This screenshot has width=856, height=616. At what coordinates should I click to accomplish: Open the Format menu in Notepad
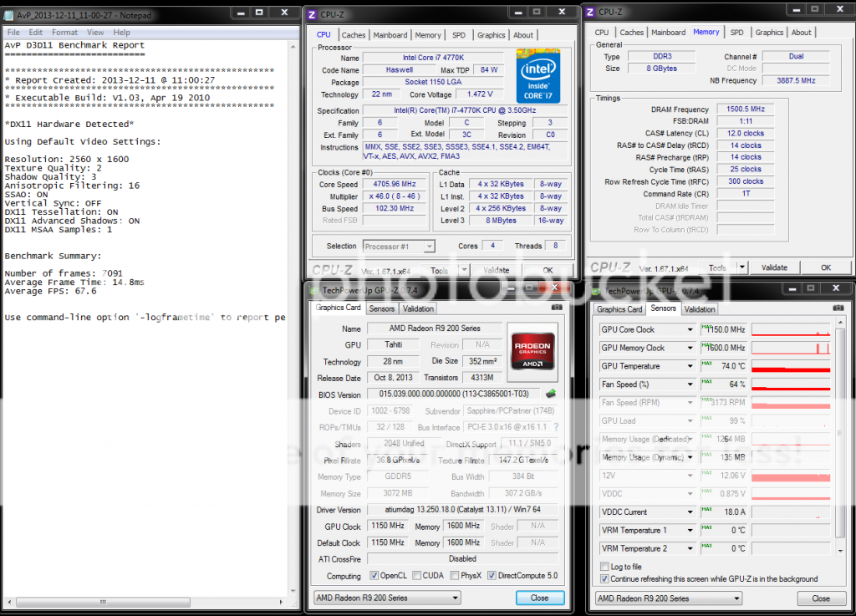click(x=64, y=33)
